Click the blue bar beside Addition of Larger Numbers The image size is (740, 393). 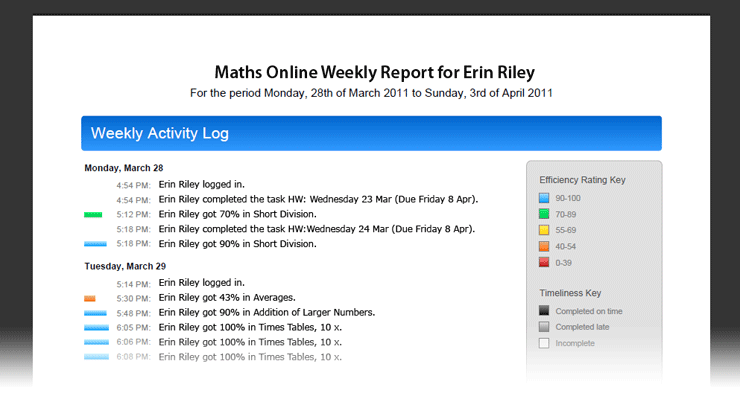pyautogui.click(x=95, y=313)
